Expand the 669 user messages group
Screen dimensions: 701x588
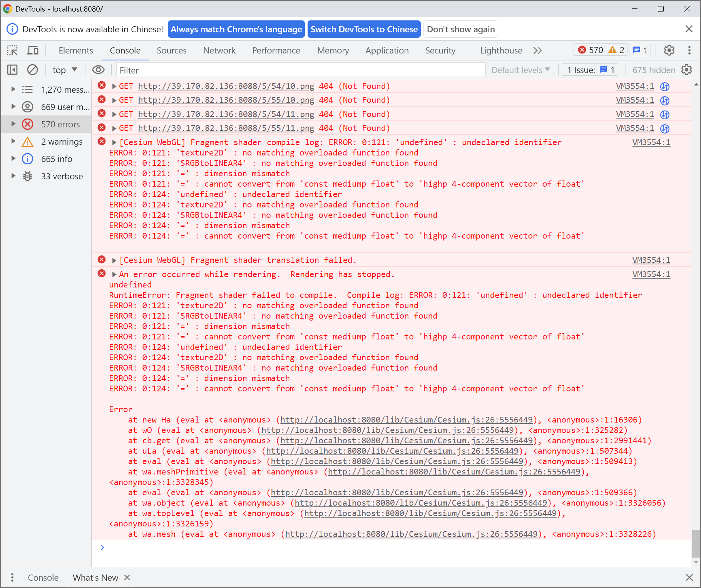coord(13,107)
